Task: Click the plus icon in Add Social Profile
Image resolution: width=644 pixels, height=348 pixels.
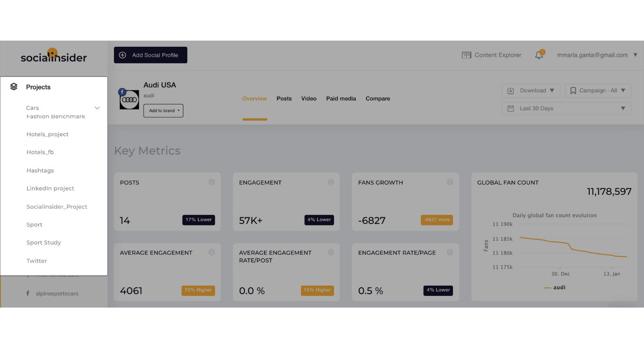Action: tap(123, 55)
